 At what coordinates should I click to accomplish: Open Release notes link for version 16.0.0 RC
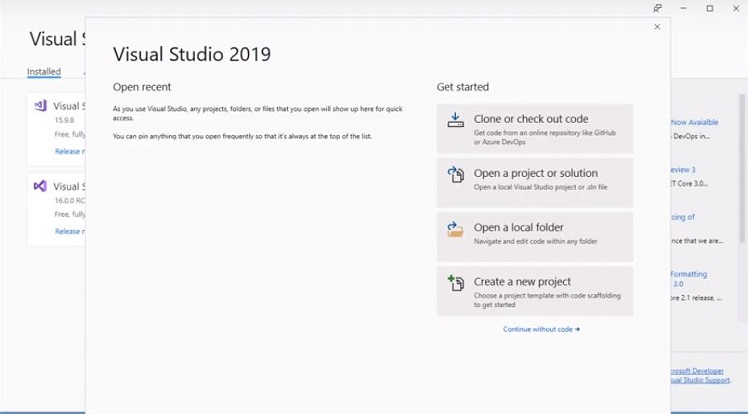pos(70,231)
